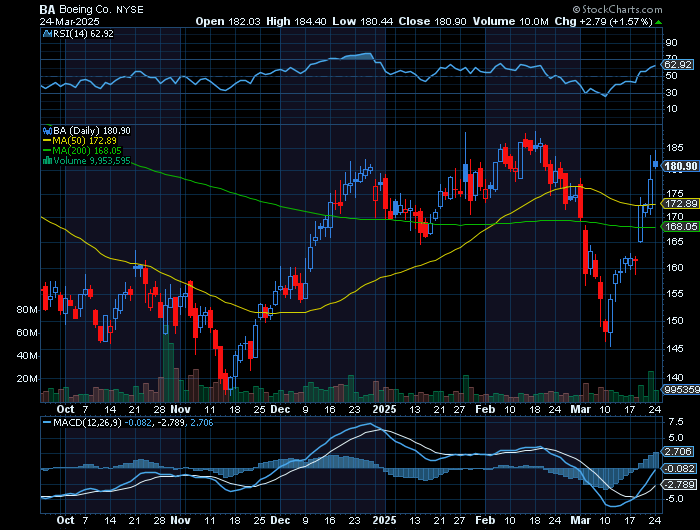Click the 80M label on the volume axis

[x=27, y=310]
